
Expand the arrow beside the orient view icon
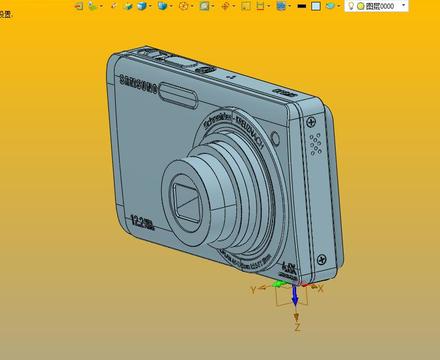[192, 6]
